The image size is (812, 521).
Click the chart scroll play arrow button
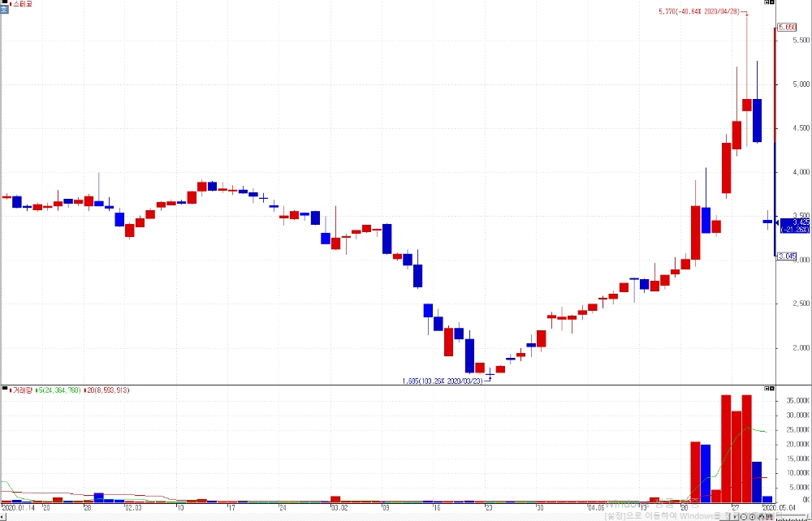pos(734,517)
